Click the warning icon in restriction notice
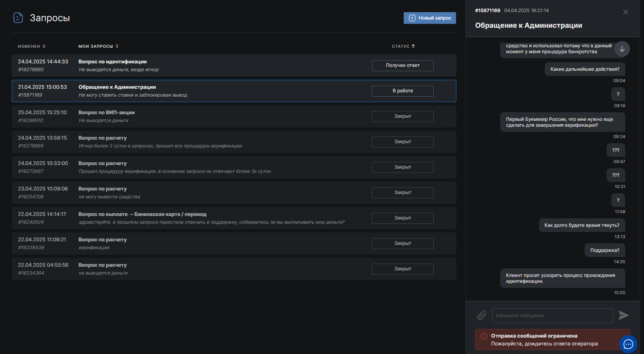 (484, 336)
